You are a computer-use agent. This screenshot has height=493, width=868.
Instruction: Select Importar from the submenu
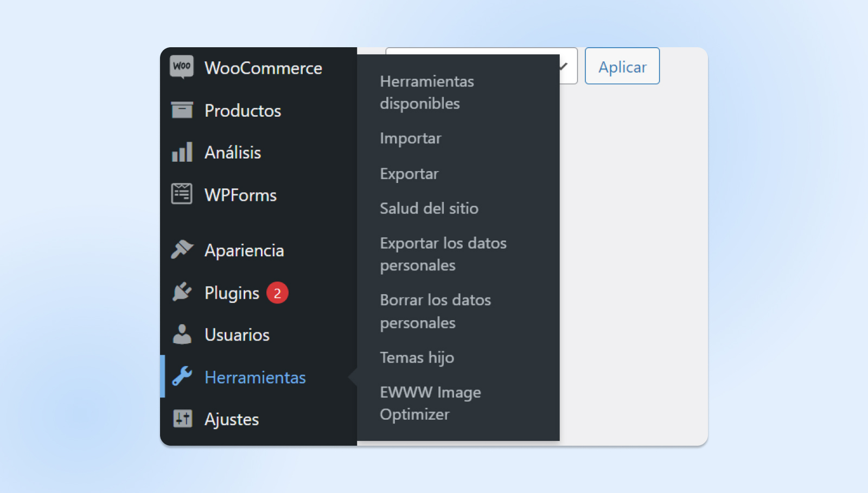[x=410, y=138]
